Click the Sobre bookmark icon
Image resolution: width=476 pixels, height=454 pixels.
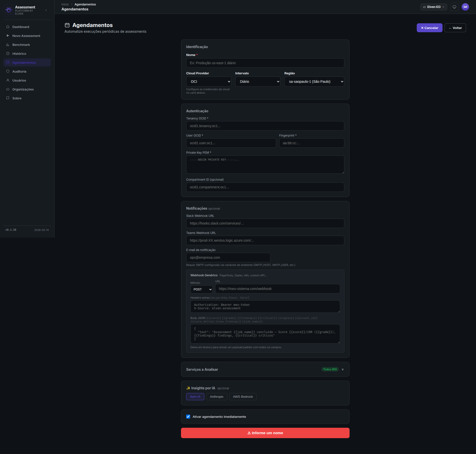point(8,98)
